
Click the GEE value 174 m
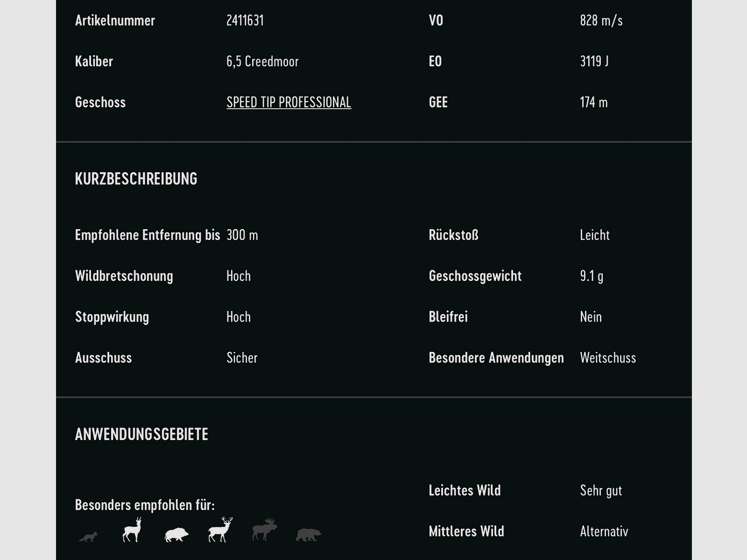click(x=593, y=102)
